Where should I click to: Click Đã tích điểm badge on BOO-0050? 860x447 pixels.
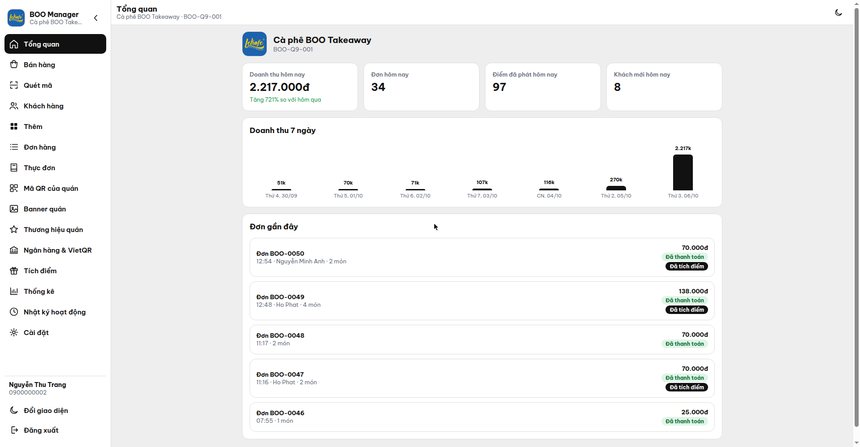(686, 267)
